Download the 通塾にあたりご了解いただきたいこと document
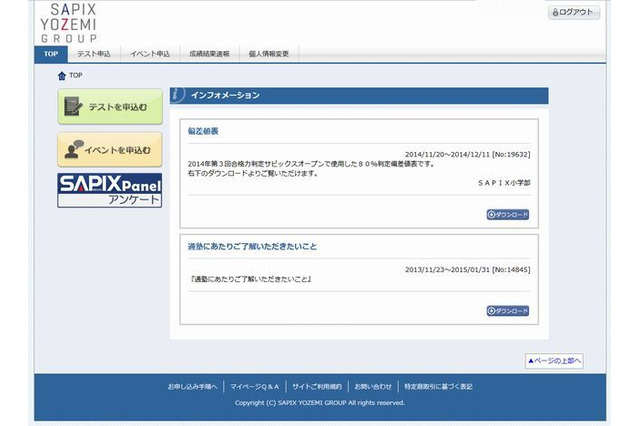Screen dimensions: 640x426 pyautogui.click(x=508, y=311)
